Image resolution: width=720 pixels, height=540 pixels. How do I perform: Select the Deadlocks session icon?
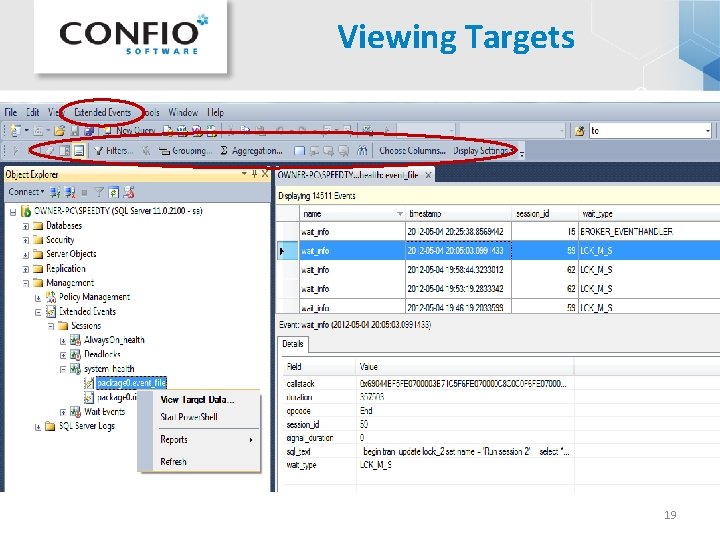[x=75, y=354]
